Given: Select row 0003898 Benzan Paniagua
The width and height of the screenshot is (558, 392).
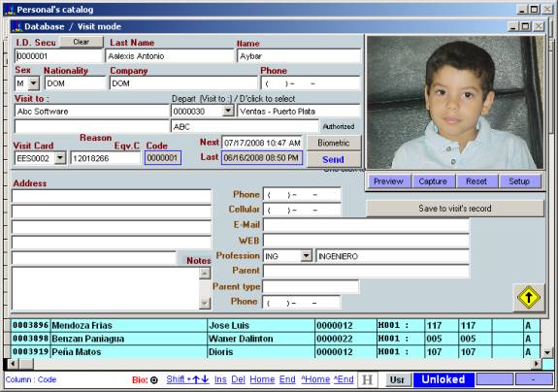Looking at the screenshot, I should (276, 339).
